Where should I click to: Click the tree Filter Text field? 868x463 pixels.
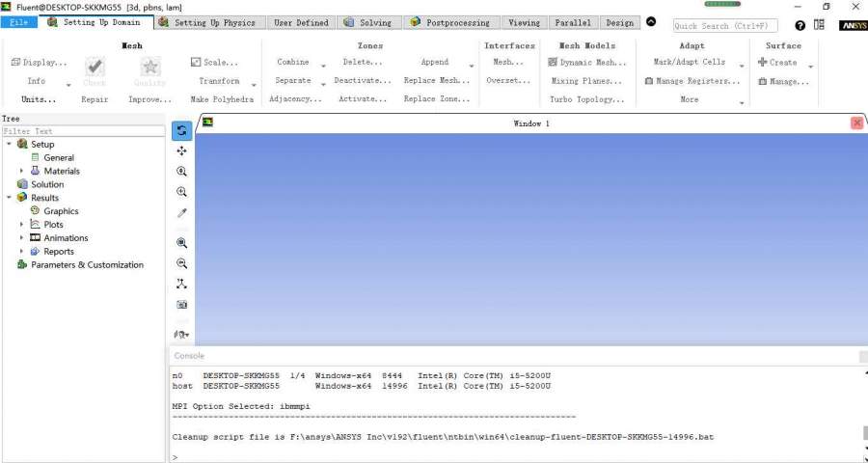tap(84, 131)
